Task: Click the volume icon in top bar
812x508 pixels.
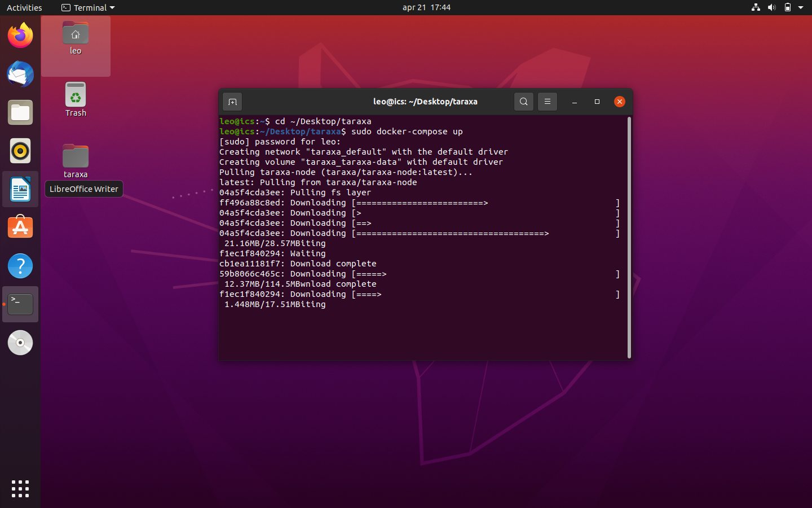Action: click(x=771, y=7)
